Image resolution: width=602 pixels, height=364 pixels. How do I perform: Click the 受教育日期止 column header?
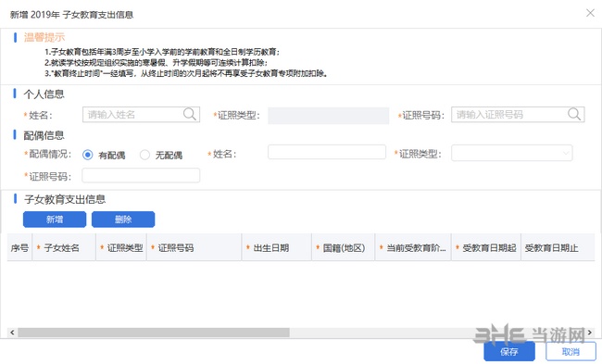point(558,247)
